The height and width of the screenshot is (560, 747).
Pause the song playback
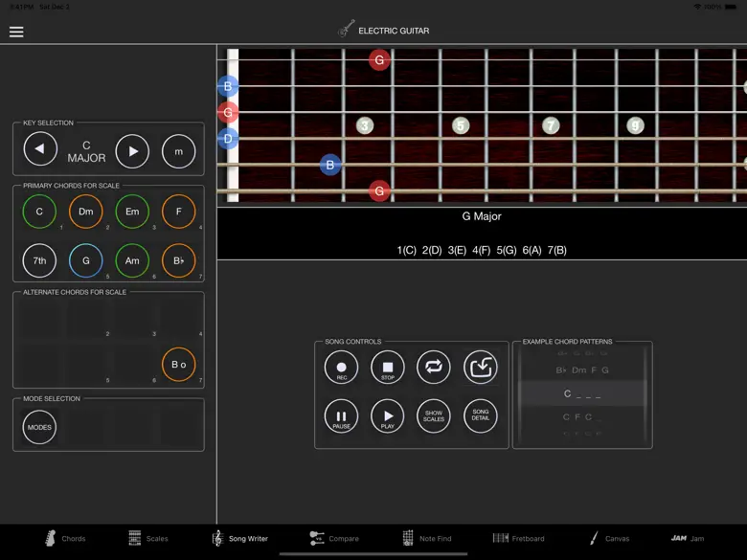pyautogui.click(x=341, y=416)
